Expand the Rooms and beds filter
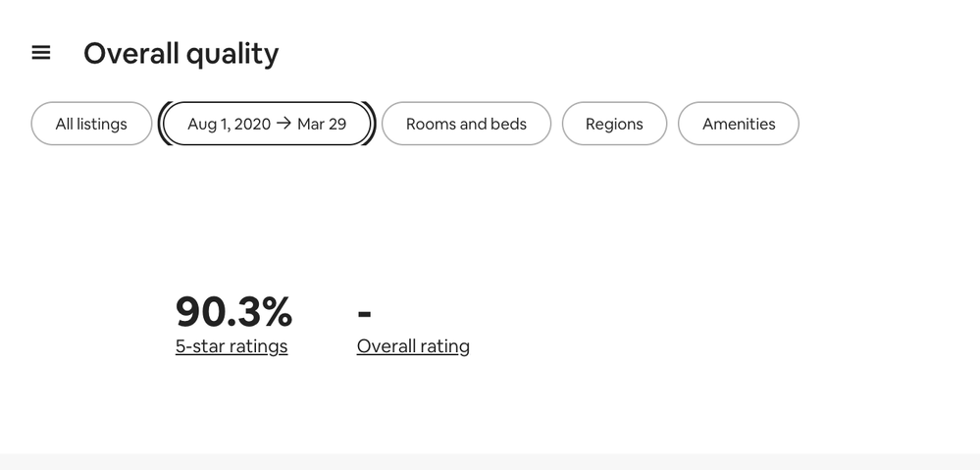980x470 pixels. point(466,124)
